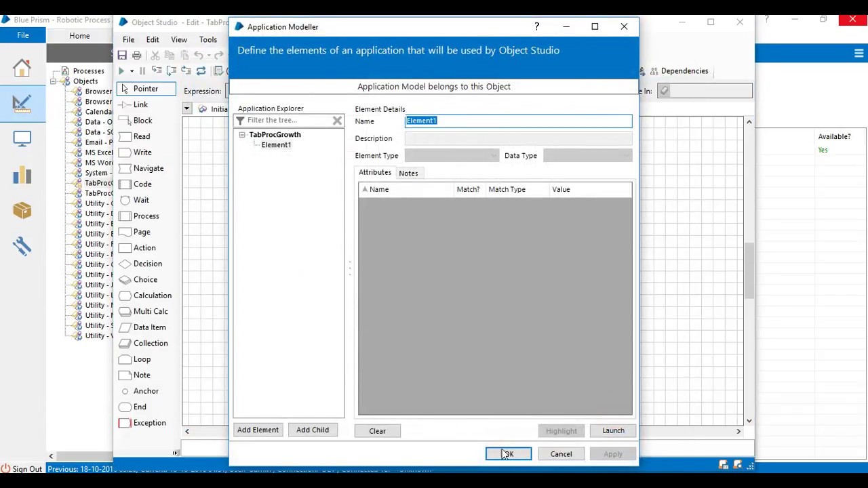Focus the Filter the tree search box
Image resolution: width=868 pixels, height=488 pixels.
288,121
